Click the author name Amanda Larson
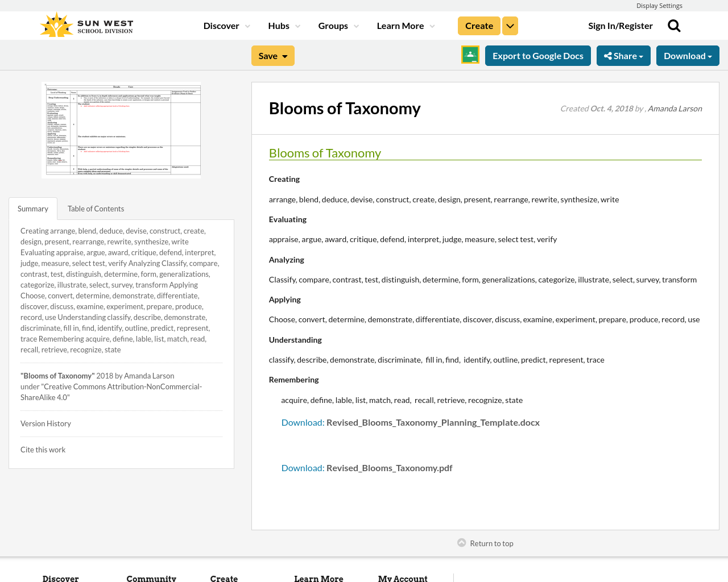The height and width of the screenshot is (582, 728). point(675,108)
